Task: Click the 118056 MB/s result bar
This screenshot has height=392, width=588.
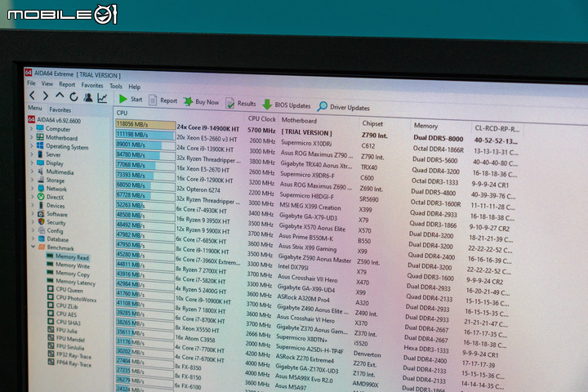Action: click(x=145, y=124)
